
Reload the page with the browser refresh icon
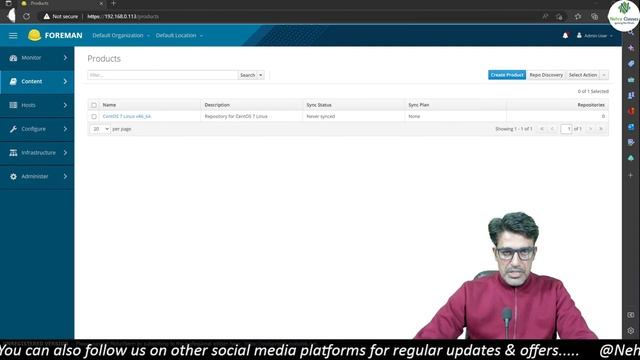[x=27, y=16]
